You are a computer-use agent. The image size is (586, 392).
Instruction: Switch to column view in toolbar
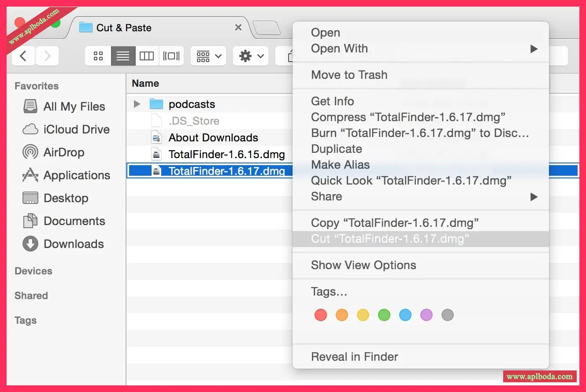(x=147, y=56)
